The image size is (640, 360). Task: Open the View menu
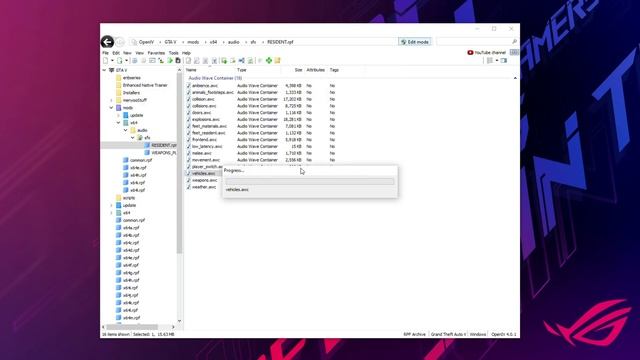(140, 53)
